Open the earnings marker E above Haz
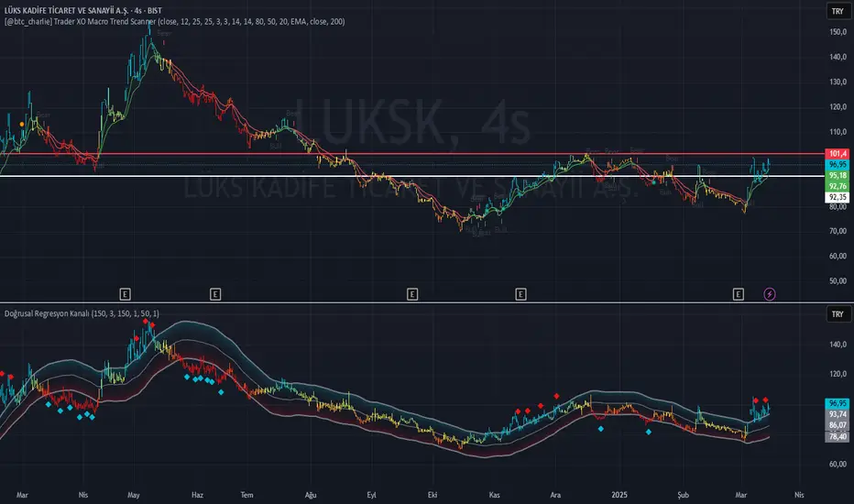The width and height of the screenshot is (854, 504). click(x=215, y=294)
